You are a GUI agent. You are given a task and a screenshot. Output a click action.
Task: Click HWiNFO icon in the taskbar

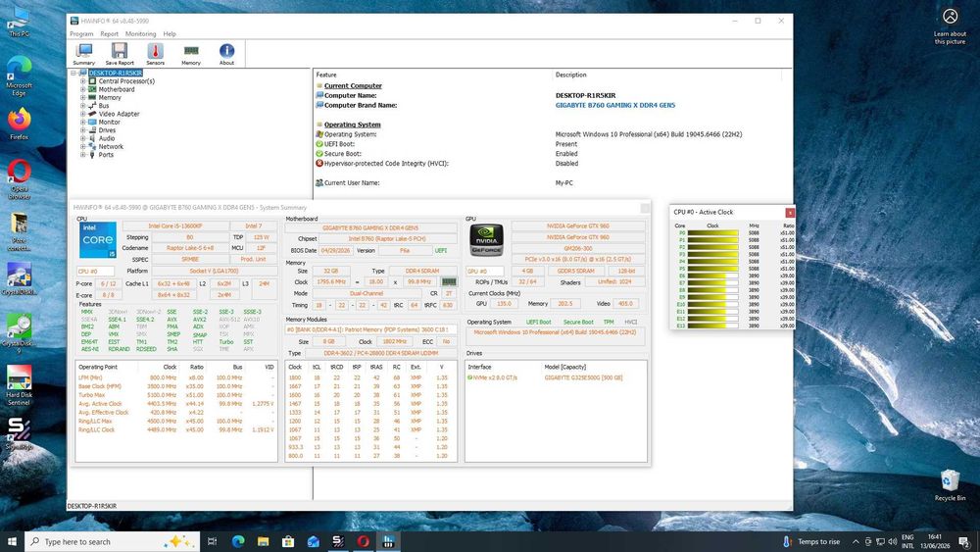point(388,541)
